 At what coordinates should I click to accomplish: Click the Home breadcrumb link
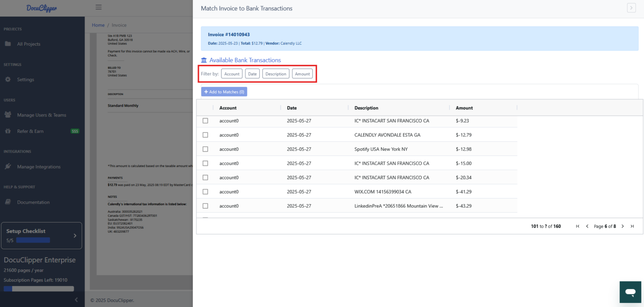click(98, 25)
